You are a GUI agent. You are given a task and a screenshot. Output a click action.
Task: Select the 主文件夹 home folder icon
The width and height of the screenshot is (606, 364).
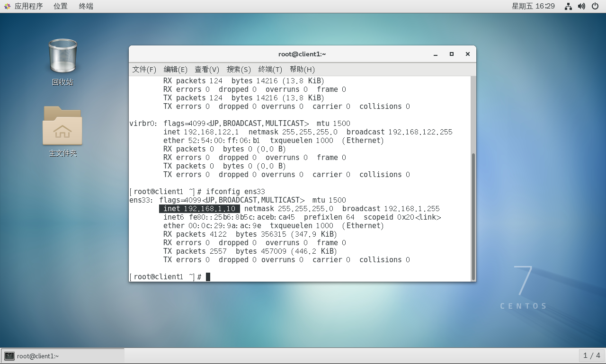point(62,132)
